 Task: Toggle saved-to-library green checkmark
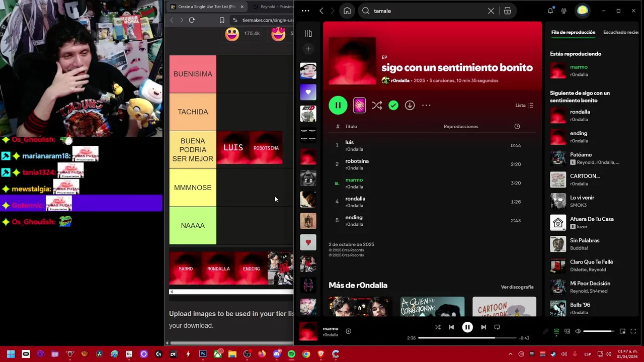(x=393, y=105)
